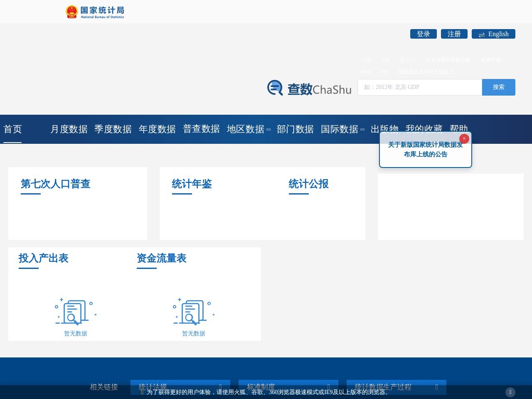
Task: Click the ChaShu magnifier logo icon
Action: 275,88
